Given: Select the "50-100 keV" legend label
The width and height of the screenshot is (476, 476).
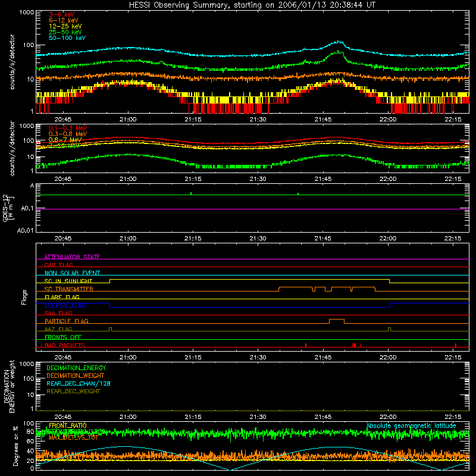Looking at the screenshot, I should (67, 38).
